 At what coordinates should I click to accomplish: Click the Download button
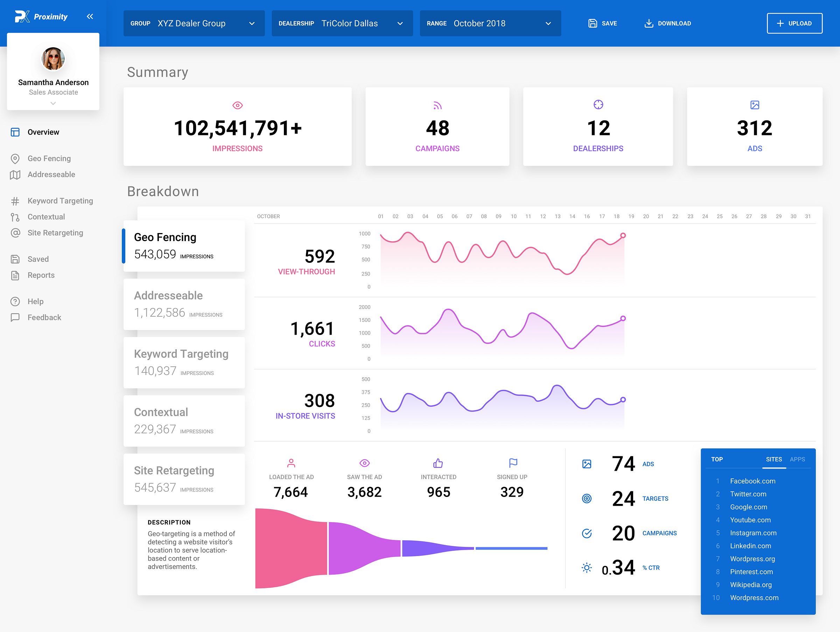pos(667,23)
